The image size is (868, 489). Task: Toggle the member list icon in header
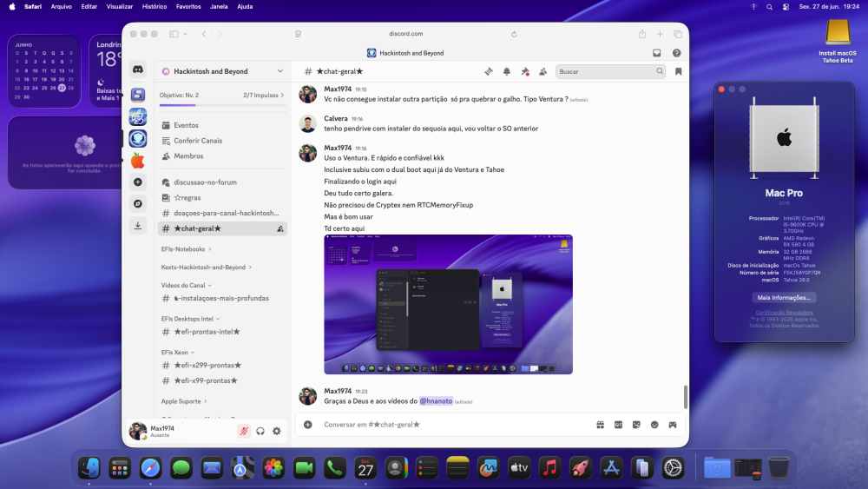(543, 71)
